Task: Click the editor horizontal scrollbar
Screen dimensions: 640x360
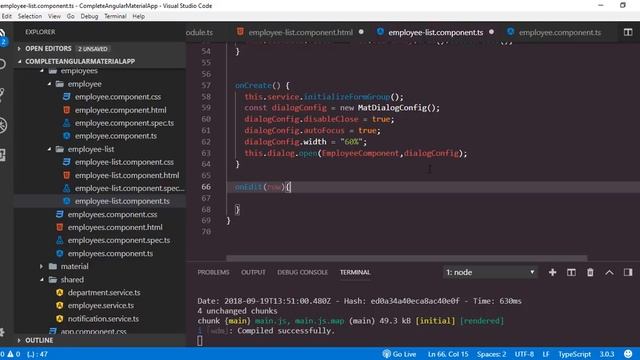Action: (407, 258)
